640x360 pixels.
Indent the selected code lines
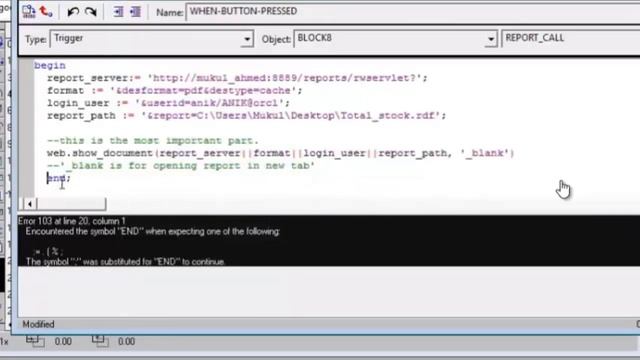(x=118, y=12)
